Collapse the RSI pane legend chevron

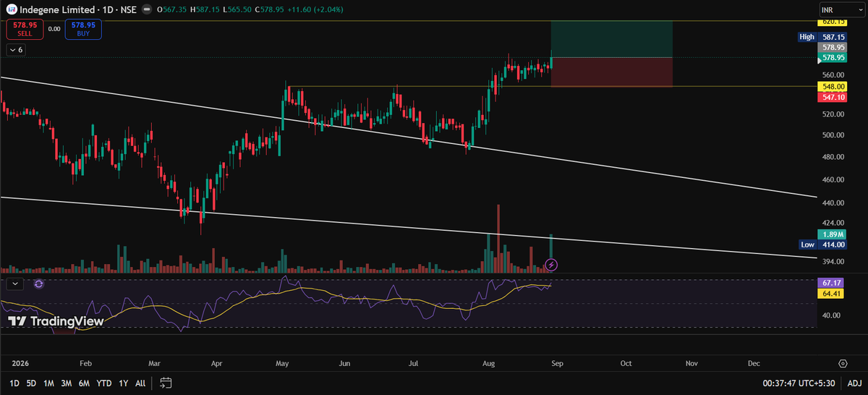tap(15, 284)
